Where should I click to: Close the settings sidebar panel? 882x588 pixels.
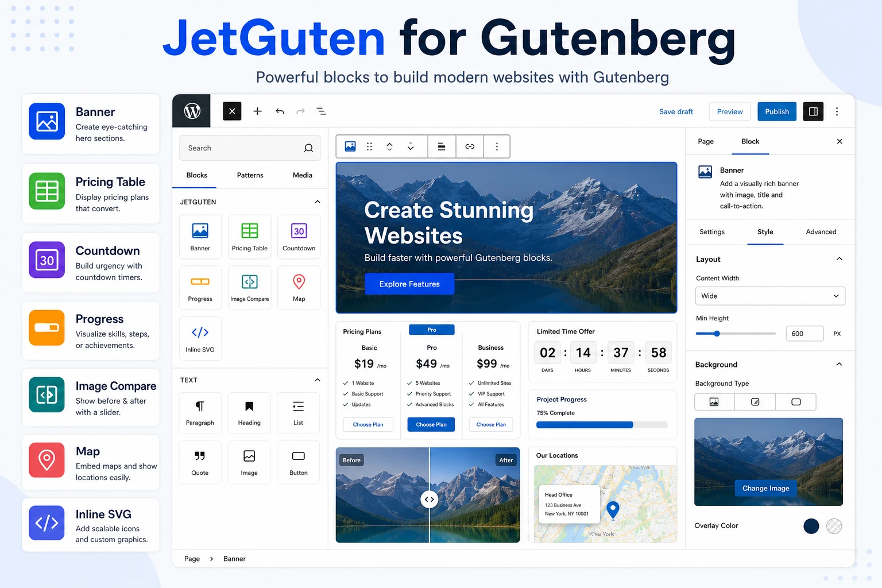840,141
